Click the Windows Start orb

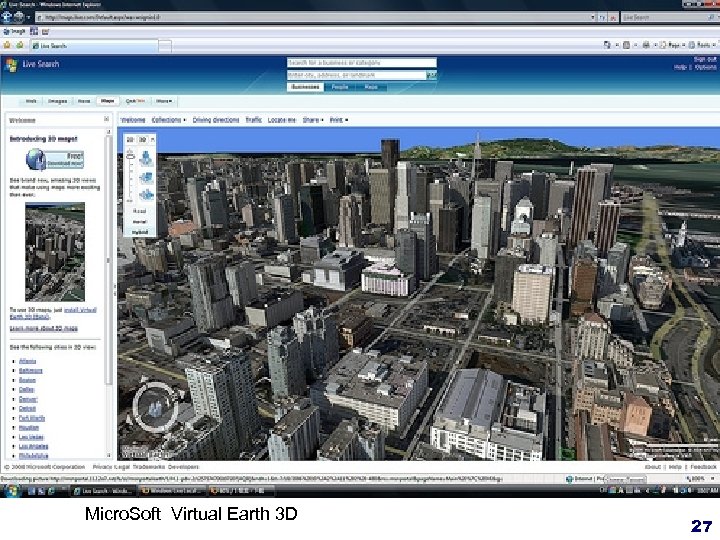[x=11, y=490]
